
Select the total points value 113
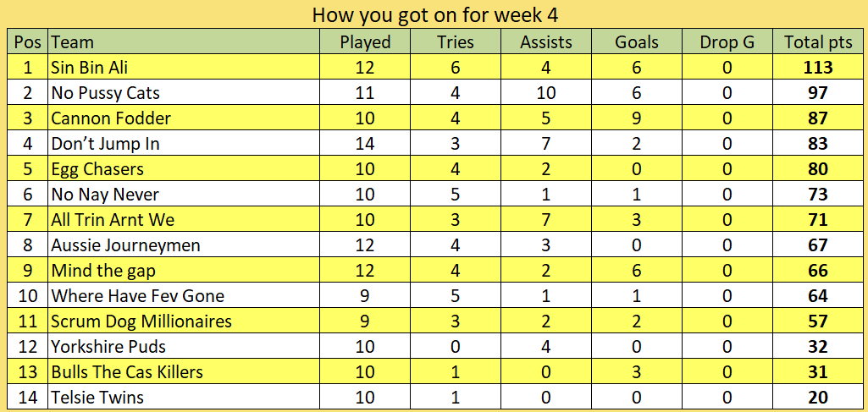[819, 68]
